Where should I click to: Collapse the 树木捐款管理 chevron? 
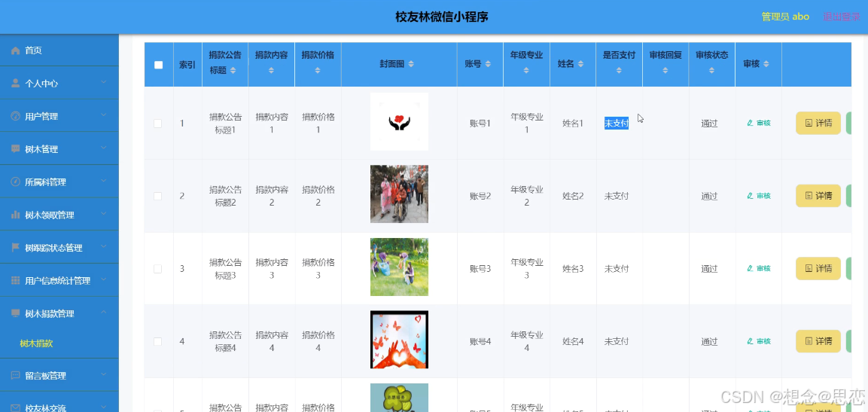[x=104, y=313]
